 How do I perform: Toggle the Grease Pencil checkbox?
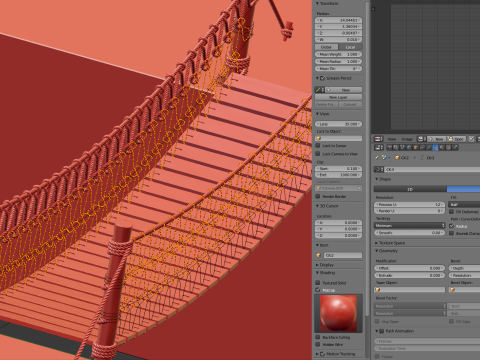click(322, 78)
